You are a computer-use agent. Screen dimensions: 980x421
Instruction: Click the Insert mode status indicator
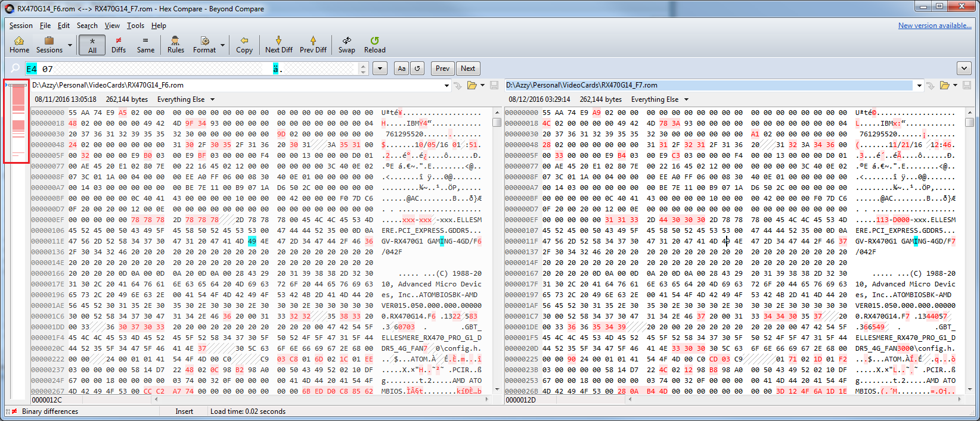coord(184,411)
